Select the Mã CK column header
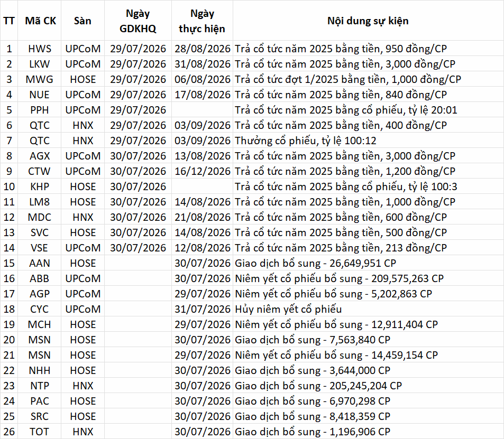Image resolution: width=504 pixels, height=439 pixels. (x=40, y=21)
